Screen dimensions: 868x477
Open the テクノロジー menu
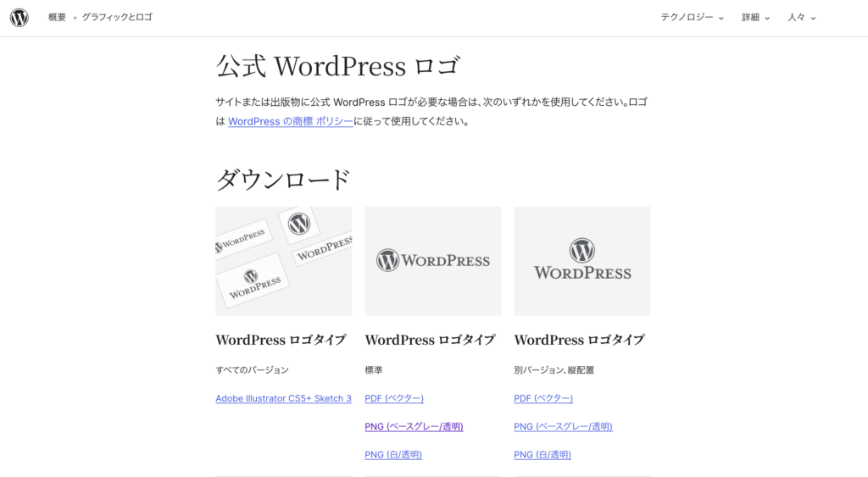tap(692, 17)
